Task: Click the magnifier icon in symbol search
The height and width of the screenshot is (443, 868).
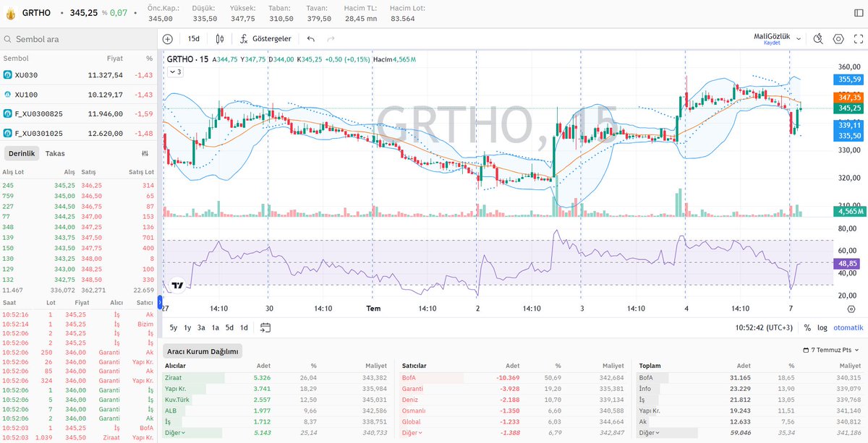Action: tap(8, 39)
